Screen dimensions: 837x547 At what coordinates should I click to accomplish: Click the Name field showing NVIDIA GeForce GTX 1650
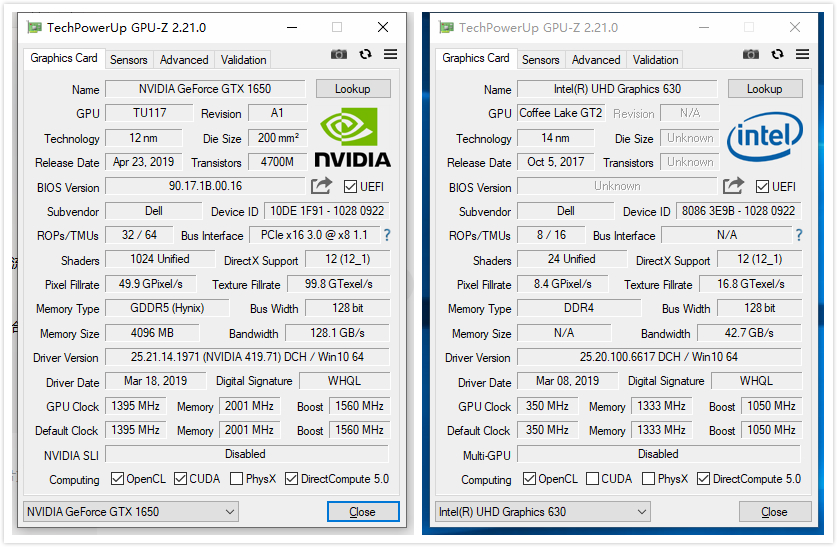205,89
